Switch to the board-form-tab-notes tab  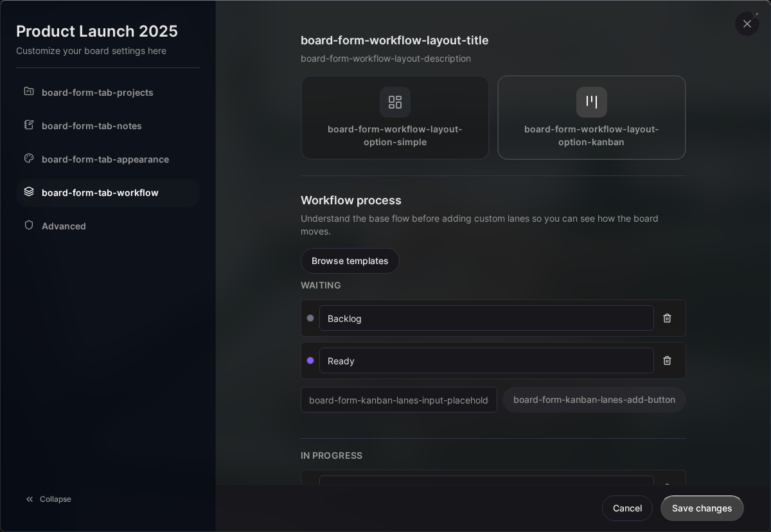point(92,126)
